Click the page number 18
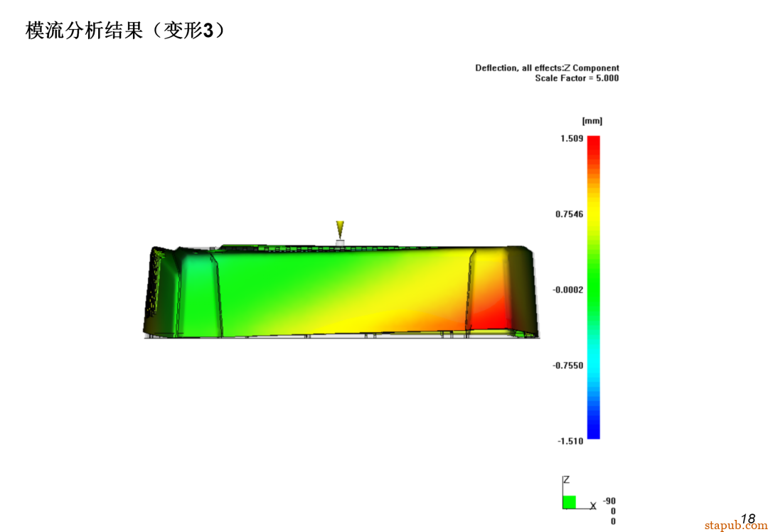 point(747,518)
